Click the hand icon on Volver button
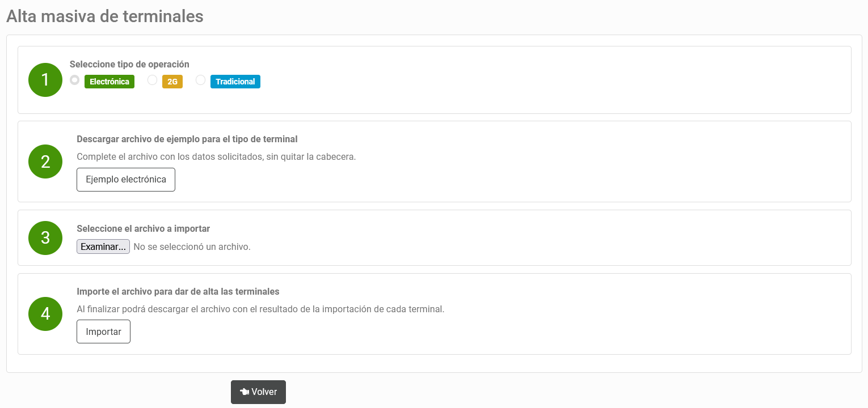The width and height of the screenshot is (868, 408). 245,392
